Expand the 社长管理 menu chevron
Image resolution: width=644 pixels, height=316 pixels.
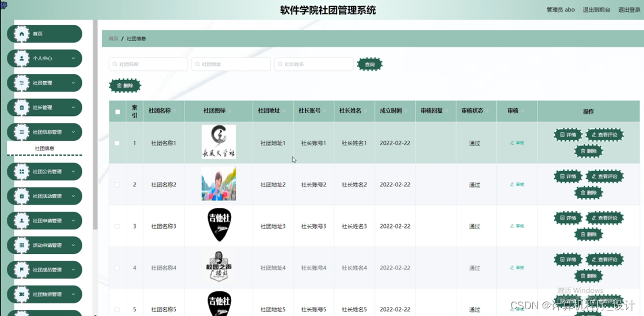pos(73,108)
